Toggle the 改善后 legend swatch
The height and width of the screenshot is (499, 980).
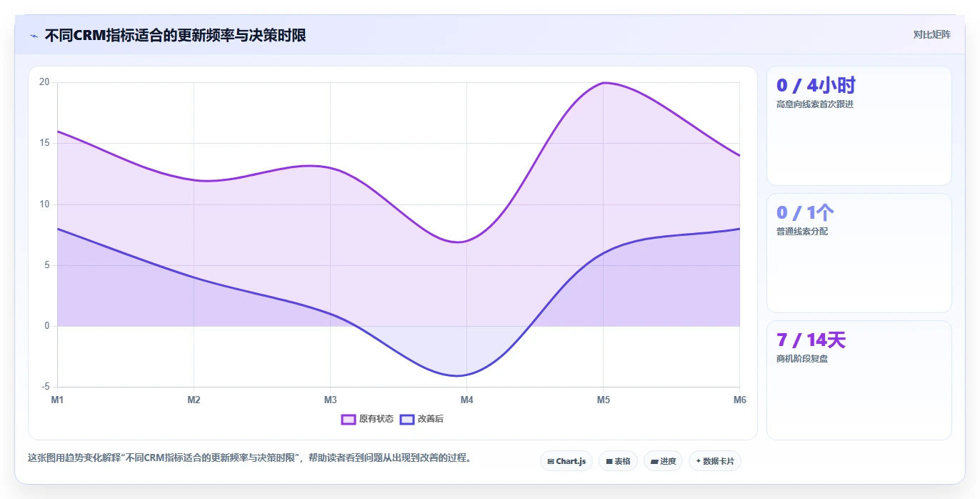(x=407, y=419)
